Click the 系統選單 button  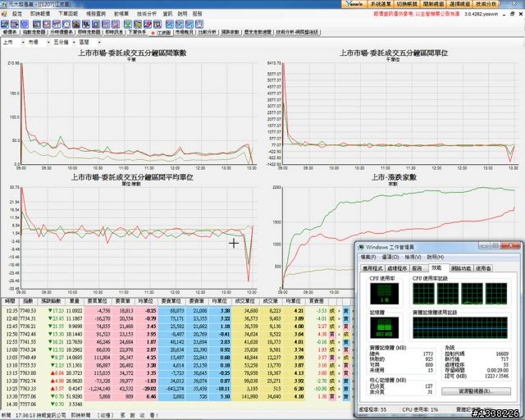tap(381, 4)
